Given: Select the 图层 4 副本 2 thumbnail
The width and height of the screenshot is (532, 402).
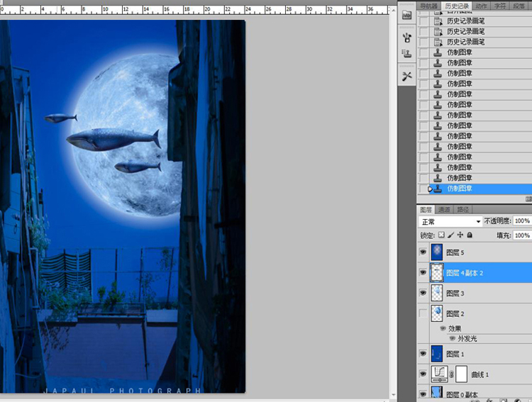Looking at the screenshot, I should tap(437, 273).
